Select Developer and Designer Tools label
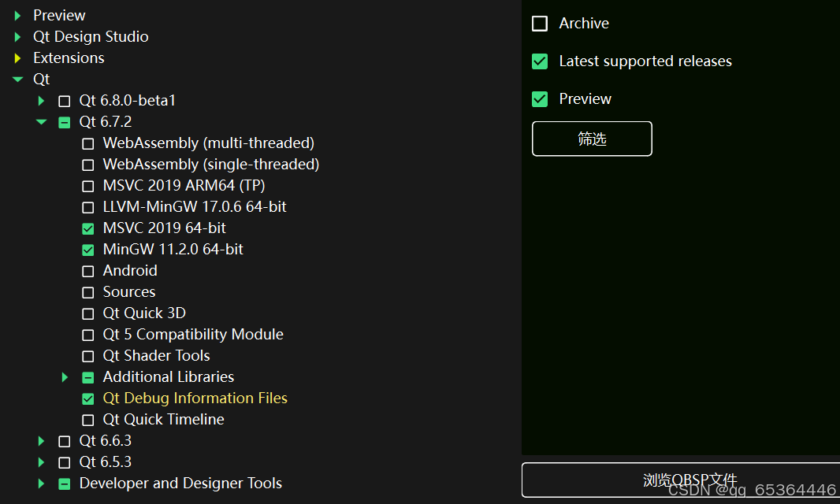 180,483
